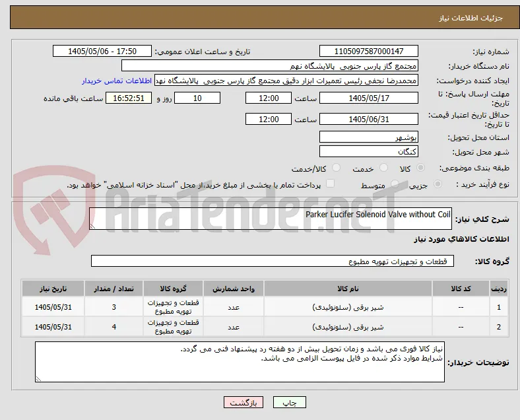Viewport: 520px width, 420px height.
Task: Click the unit عدد in row 1
Action: click(x=234, y=307)
